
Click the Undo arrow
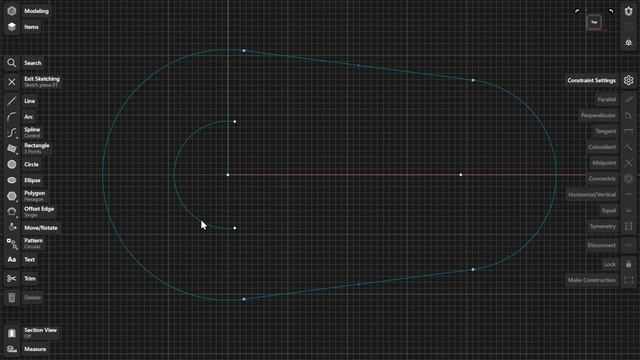click(577, 11)
